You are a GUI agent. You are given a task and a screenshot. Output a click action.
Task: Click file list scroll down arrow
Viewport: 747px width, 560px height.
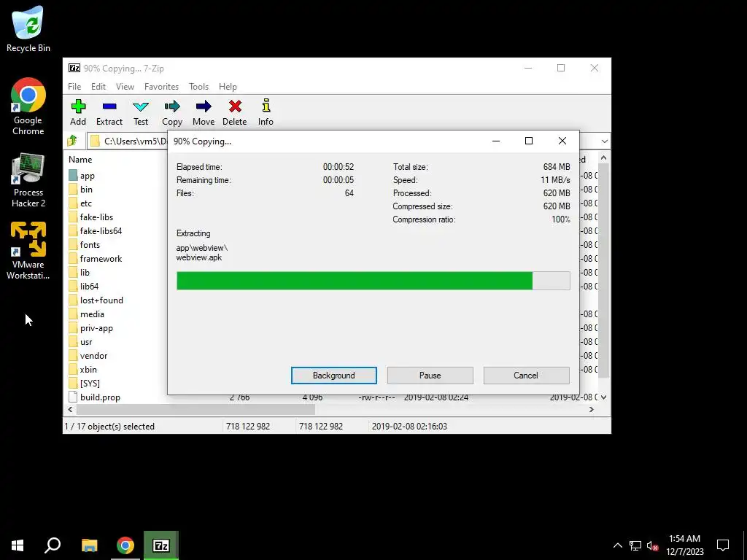point(603,397)
